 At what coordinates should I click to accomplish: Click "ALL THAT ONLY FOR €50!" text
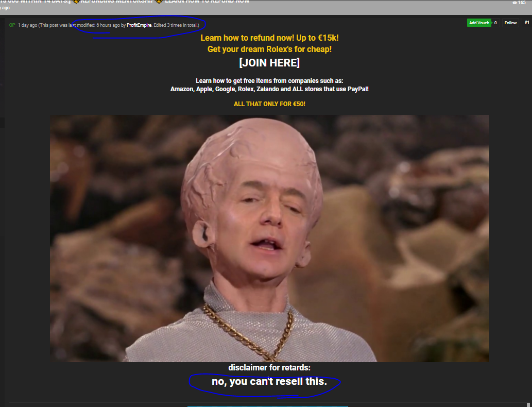click(269, 104)
